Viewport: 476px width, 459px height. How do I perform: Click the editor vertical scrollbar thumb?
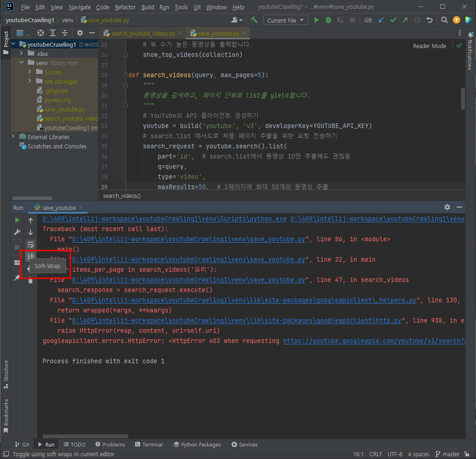(x=463, y=99)
